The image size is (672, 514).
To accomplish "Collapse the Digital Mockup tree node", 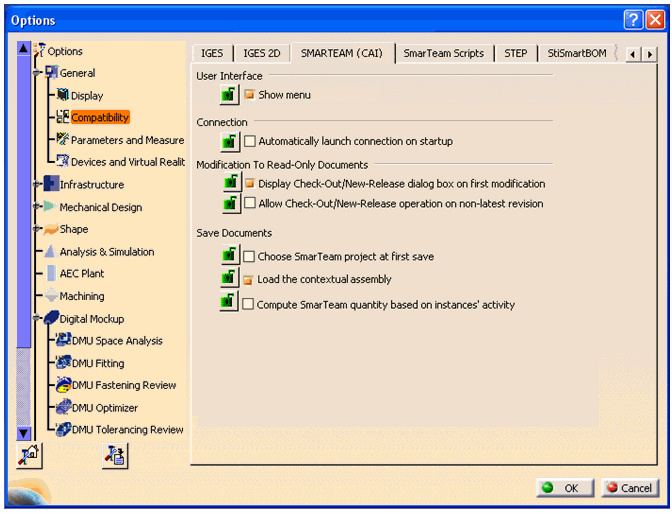I will [x=37, y=319].
